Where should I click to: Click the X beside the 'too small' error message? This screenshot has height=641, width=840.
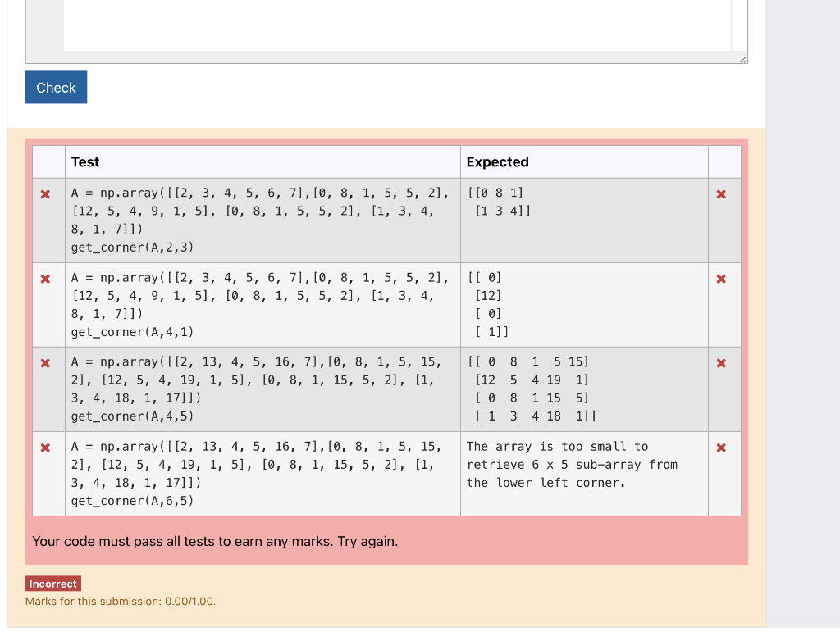pos(721,448)
